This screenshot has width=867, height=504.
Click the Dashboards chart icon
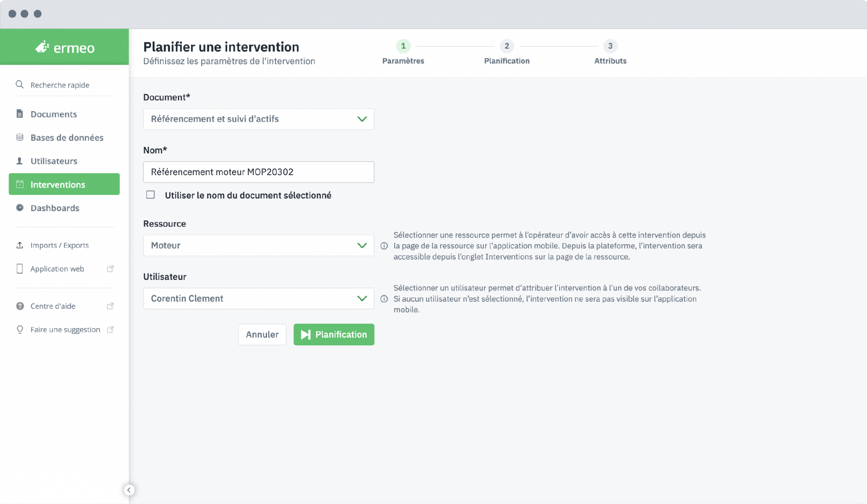[x=20, y=208]
